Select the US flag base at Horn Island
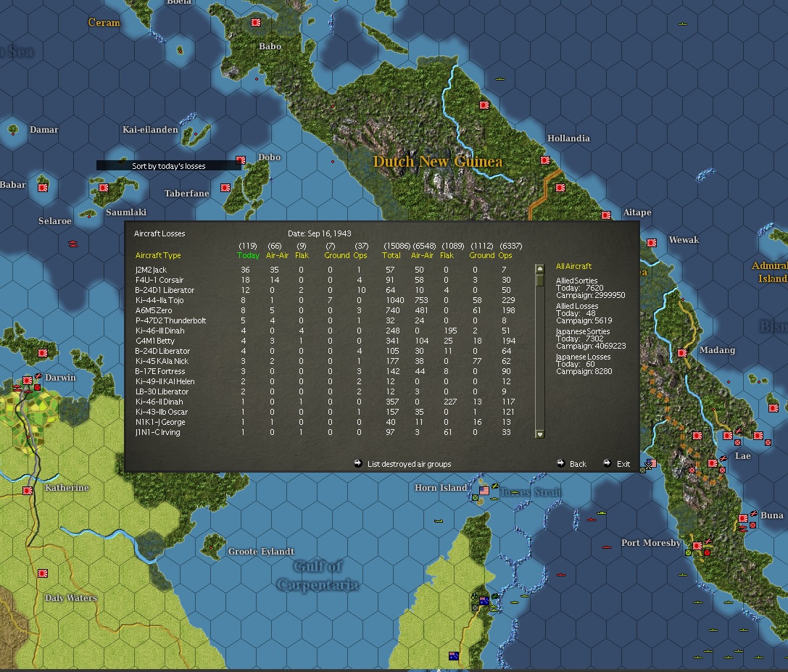Viewport: 788px width, 672px height. click(484, 491)
